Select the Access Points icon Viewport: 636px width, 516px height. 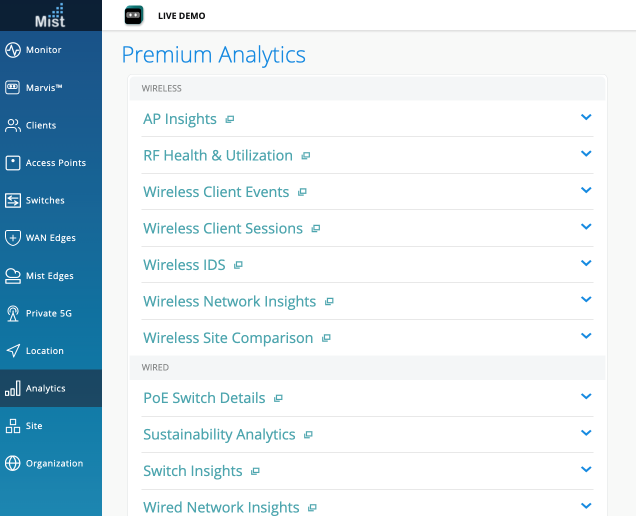pyautogui.click(x=13, y=163)
